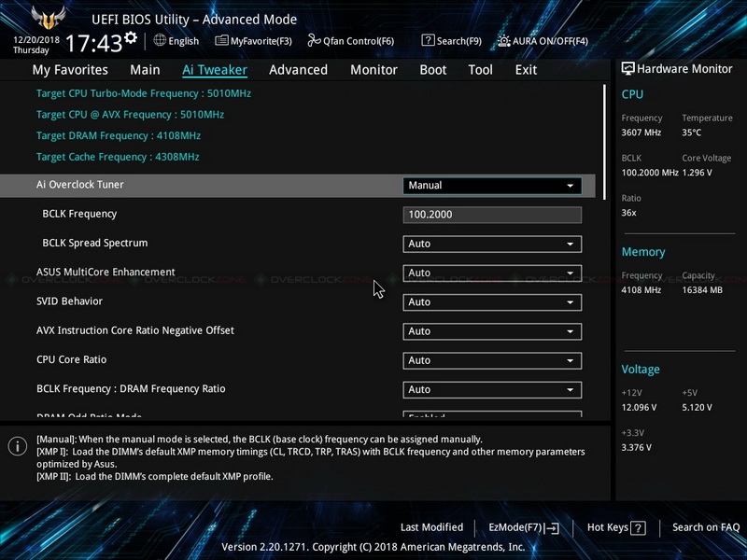Click the +5V reading 5.120 V

pos(697,407)
